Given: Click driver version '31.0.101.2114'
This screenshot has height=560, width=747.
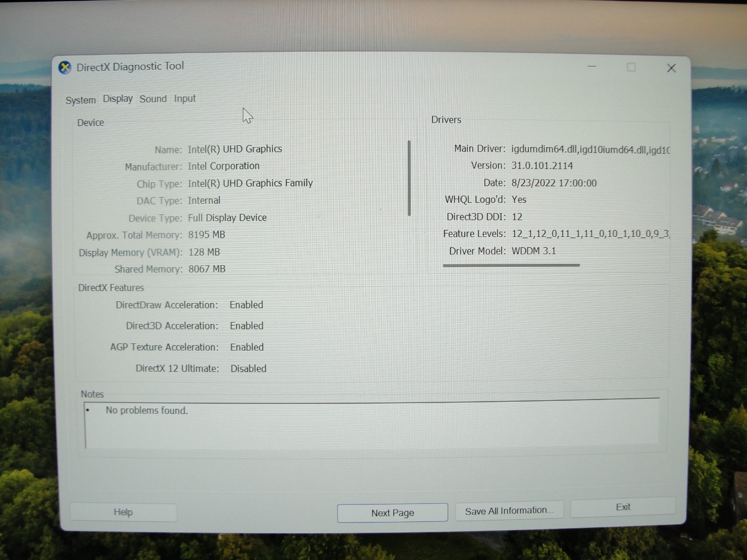Looking at the screenshot, I should click(x=542, y=166).
